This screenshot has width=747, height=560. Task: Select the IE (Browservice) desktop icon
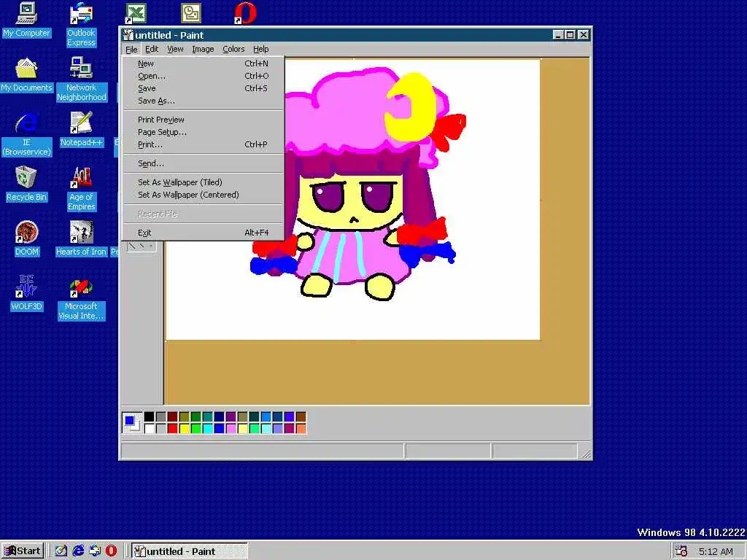pos(27,135)
